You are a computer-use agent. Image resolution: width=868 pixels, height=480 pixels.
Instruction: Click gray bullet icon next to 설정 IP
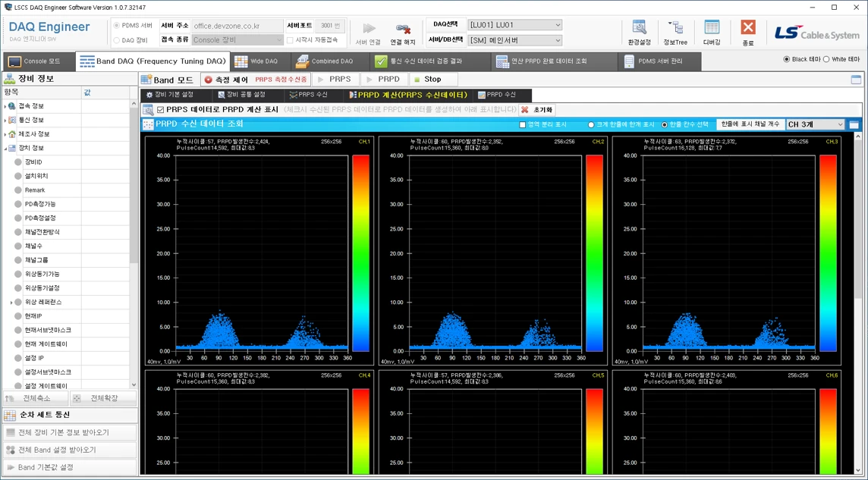point(18,358)
